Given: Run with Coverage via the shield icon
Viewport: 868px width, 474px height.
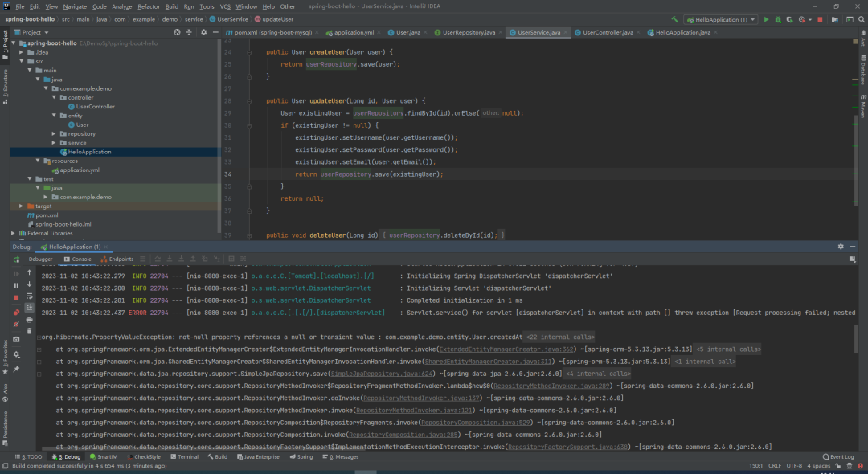Looking at the screenshot, I should point(790,19).
